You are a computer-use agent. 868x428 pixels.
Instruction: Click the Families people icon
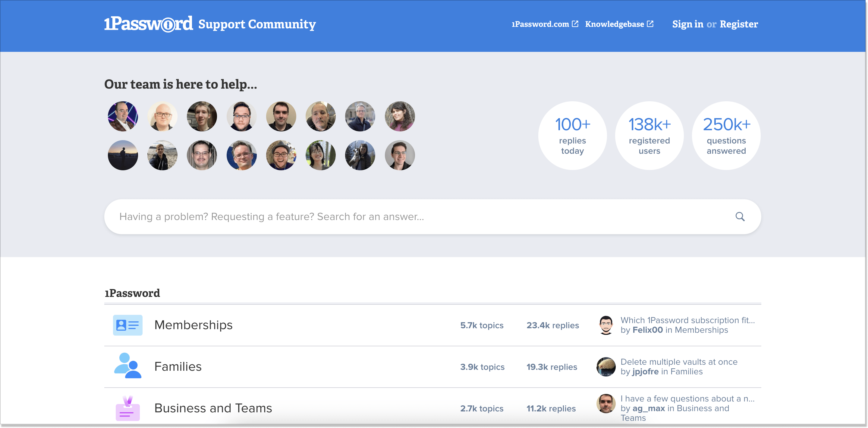click(x=127, y=366)
